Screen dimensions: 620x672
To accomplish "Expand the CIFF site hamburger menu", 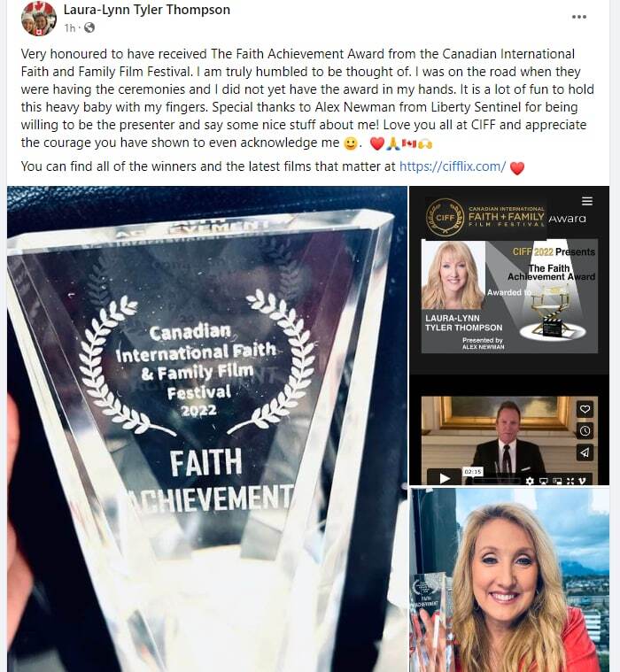I will [x=587, y=201].
